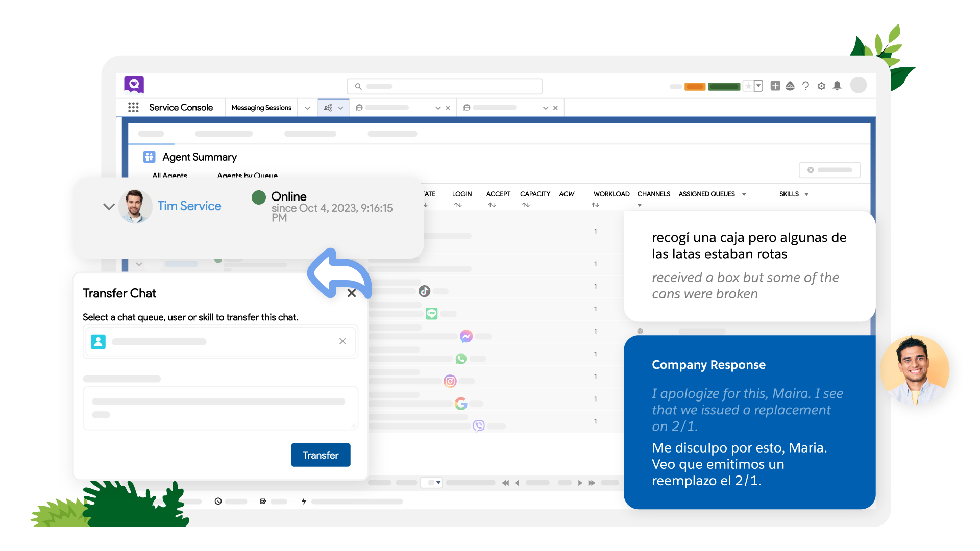
Task: Select the Agents by Queue tab
Action: [x=247, y=176]
